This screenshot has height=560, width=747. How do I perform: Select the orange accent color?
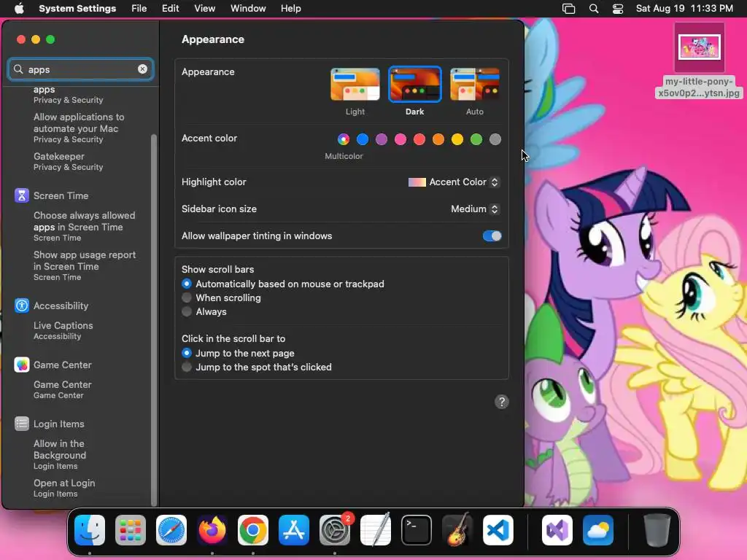(438, 139)
